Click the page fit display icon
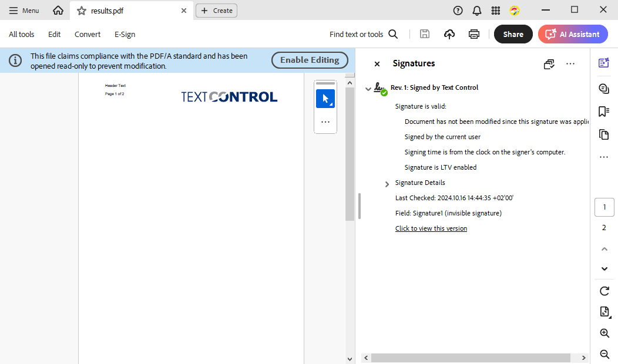618x364 pixels. click(604, 312)
